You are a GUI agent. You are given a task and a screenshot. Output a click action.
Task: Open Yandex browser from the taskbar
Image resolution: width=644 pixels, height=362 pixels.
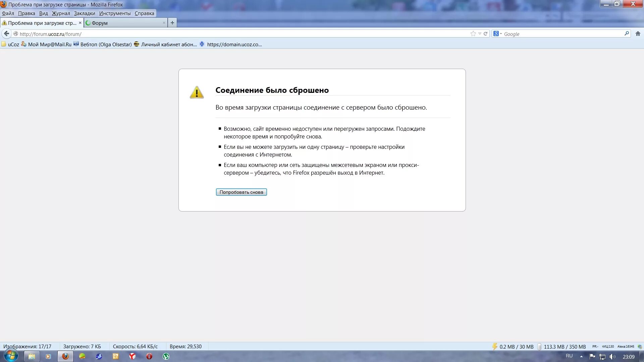pyautogui.click(x=132, y=356)
